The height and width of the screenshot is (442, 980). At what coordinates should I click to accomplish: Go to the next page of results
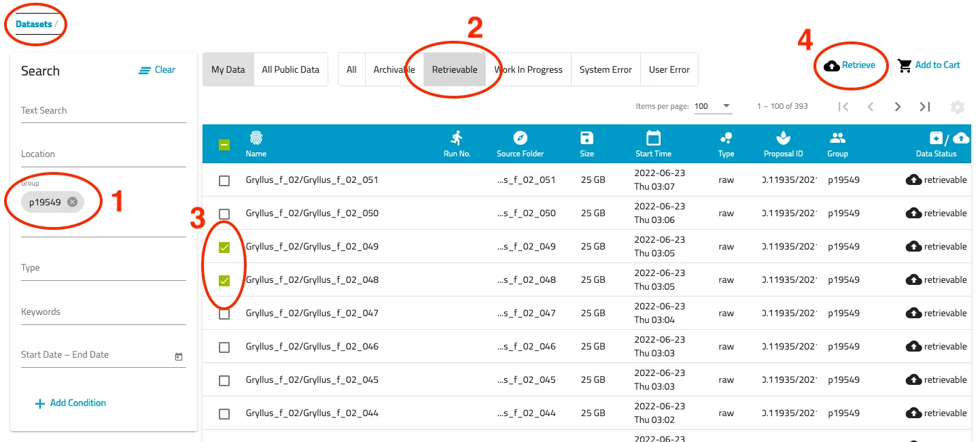tap(898, 107)
